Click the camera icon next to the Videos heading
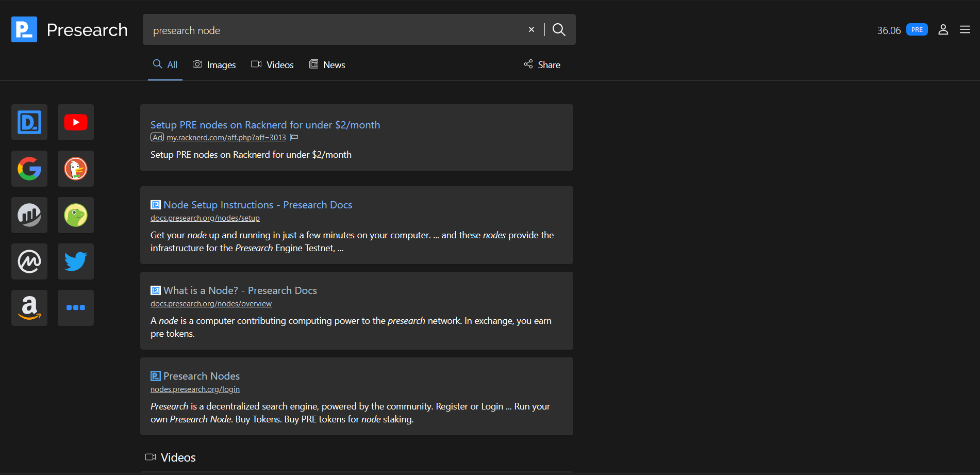Screen dimensions: 980x475 pos(151,457)
